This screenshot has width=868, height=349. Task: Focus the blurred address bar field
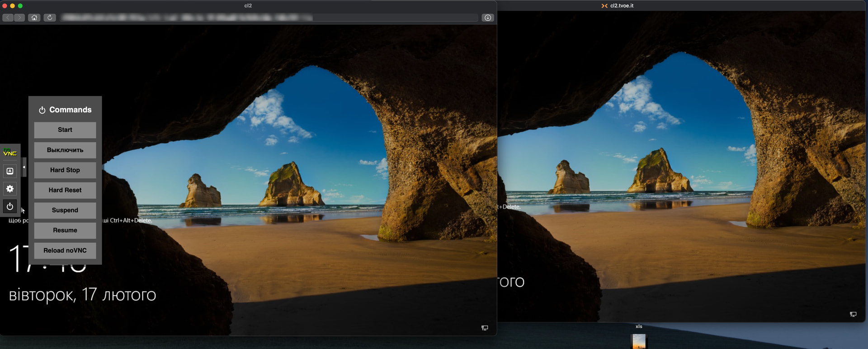pos(269,18)
